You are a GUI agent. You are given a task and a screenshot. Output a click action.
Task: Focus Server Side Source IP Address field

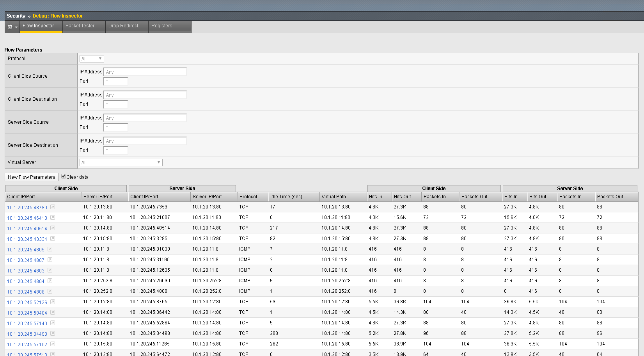pyautogui.click(x=145, y=118)
